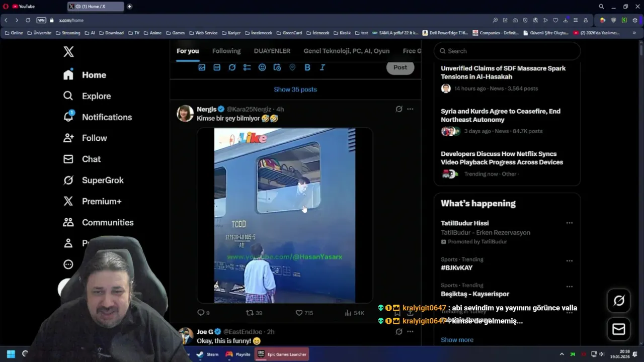Open Nergis's profile name link
The image size is (644, 362).
206,109
